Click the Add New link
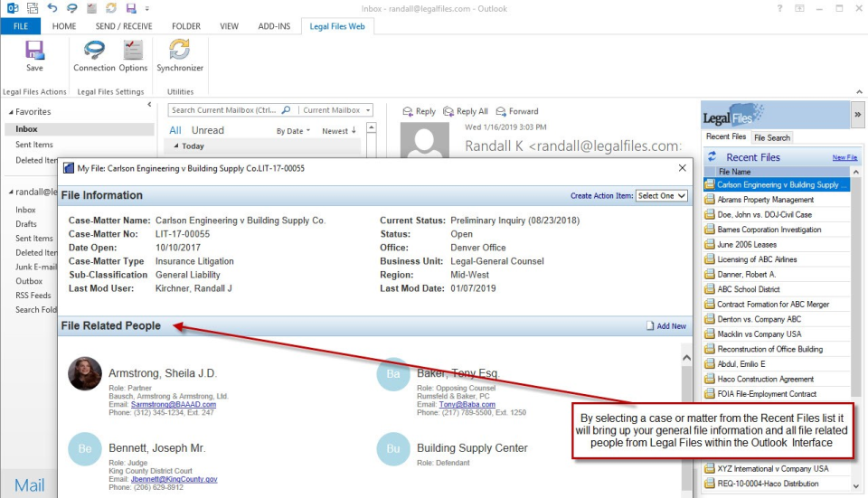 [x=672, y=326]
